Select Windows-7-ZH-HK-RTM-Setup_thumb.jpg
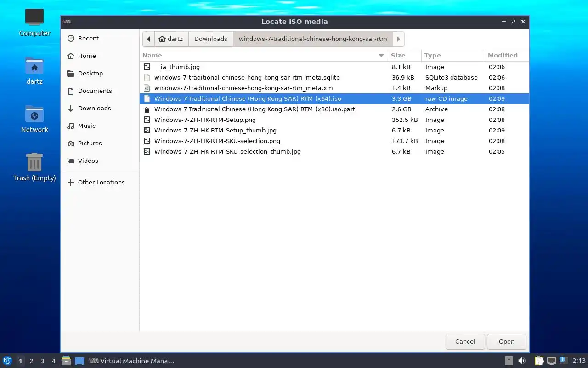588x368 pixels. point(334,131)
